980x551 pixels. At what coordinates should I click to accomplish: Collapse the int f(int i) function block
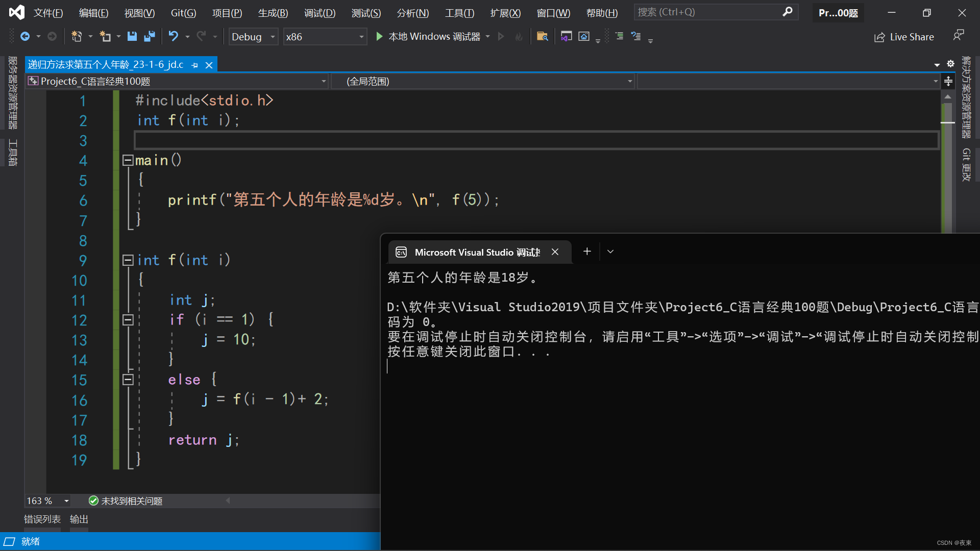point(128,260)
